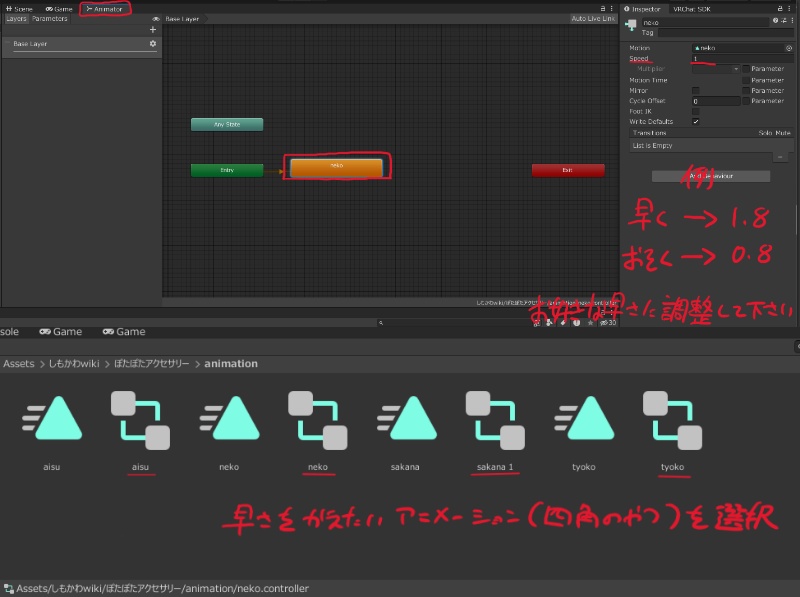The width and height of the screenshot is (800, 597).
Task: Click the Base Layer settings gear icon
Action: pos(152,43)
